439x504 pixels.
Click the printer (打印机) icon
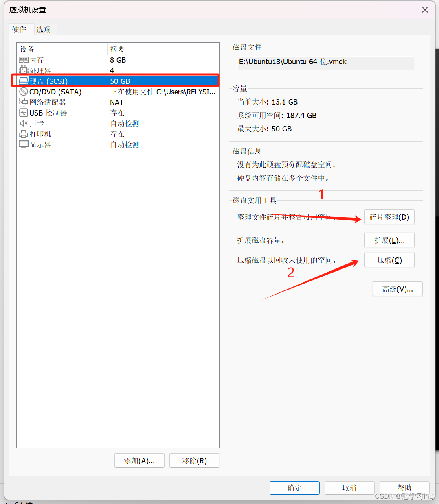pos(24,134)
